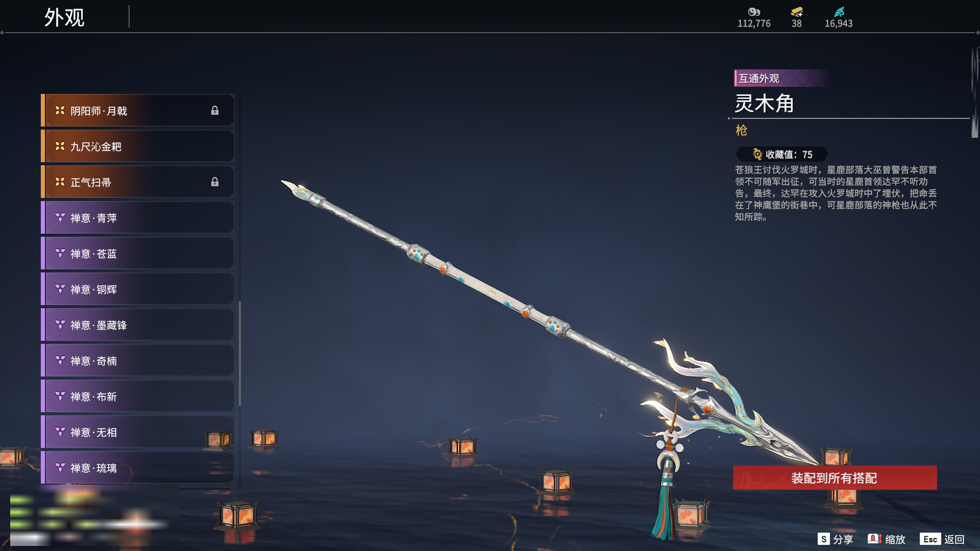Click the 返回 label to go back
The image size is (980, 551).
click(954, 539)
